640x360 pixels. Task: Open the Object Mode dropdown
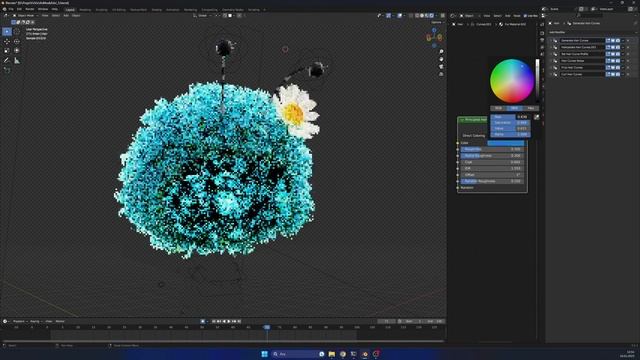25,16
